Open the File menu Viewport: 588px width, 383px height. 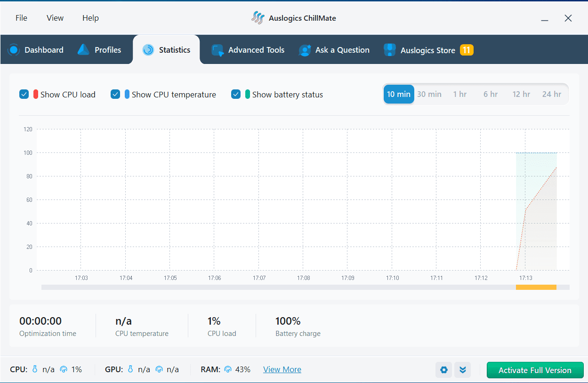click(x=21, y=18)
